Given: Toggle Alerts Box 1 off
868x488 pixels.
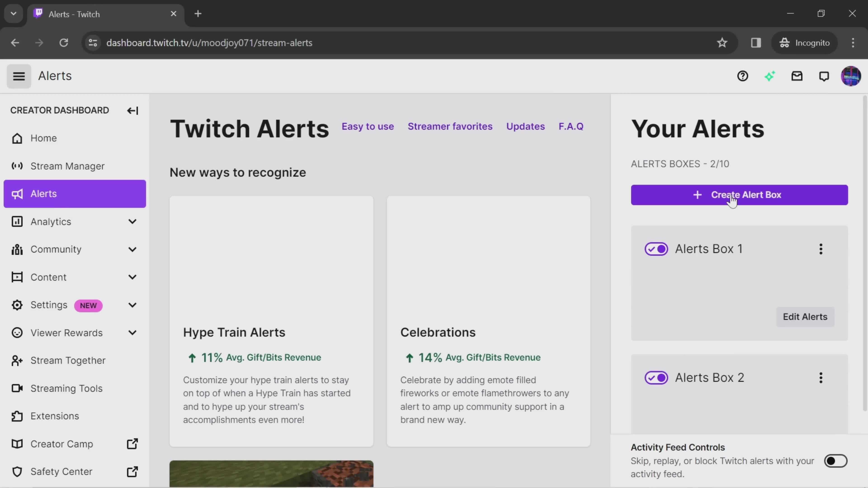Looking at the screenshot, I should point(656,249).
